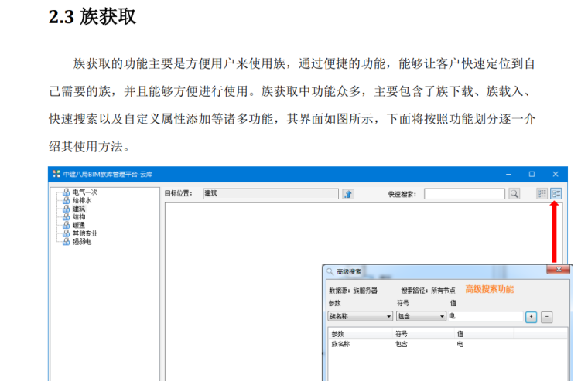Close the 高级搜索 dialog
This screenshot has width=588, height=381.
click(x=558, y=270)
